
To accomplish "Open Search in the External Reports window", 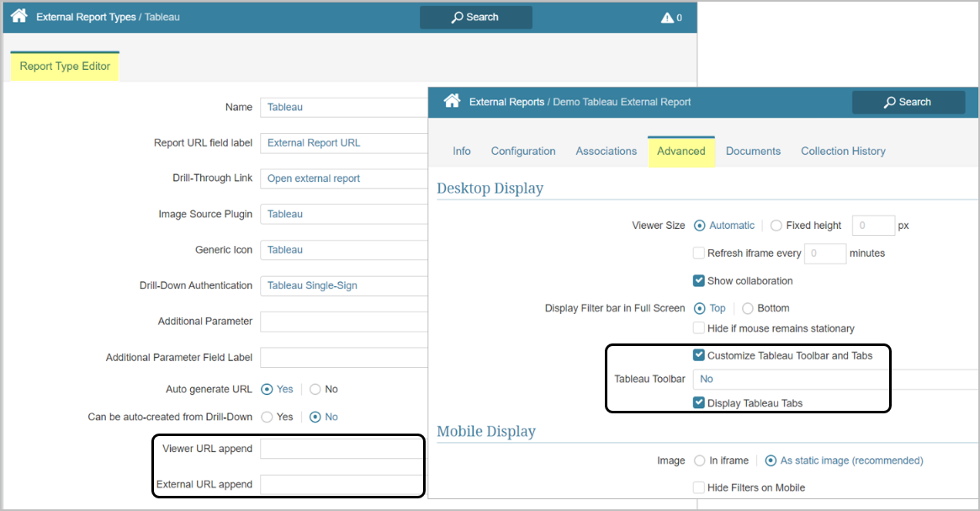I will click(x=908, y=102).
